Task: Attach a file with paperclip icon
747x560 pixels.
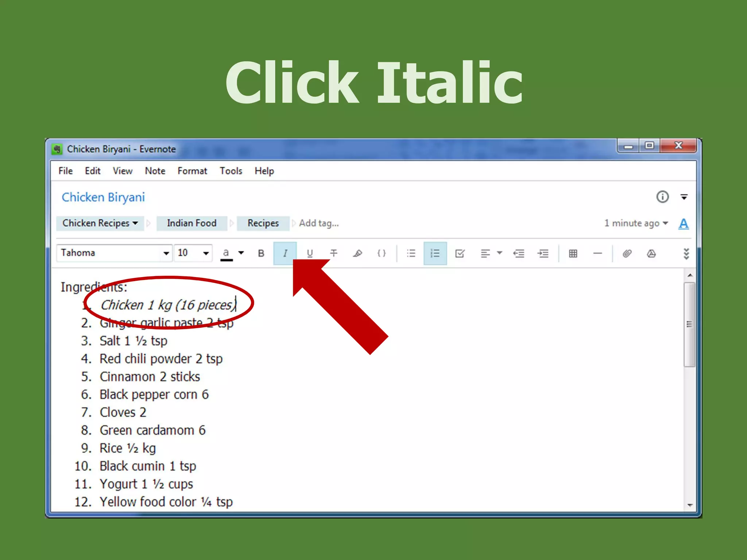Action: coord(627,253)
